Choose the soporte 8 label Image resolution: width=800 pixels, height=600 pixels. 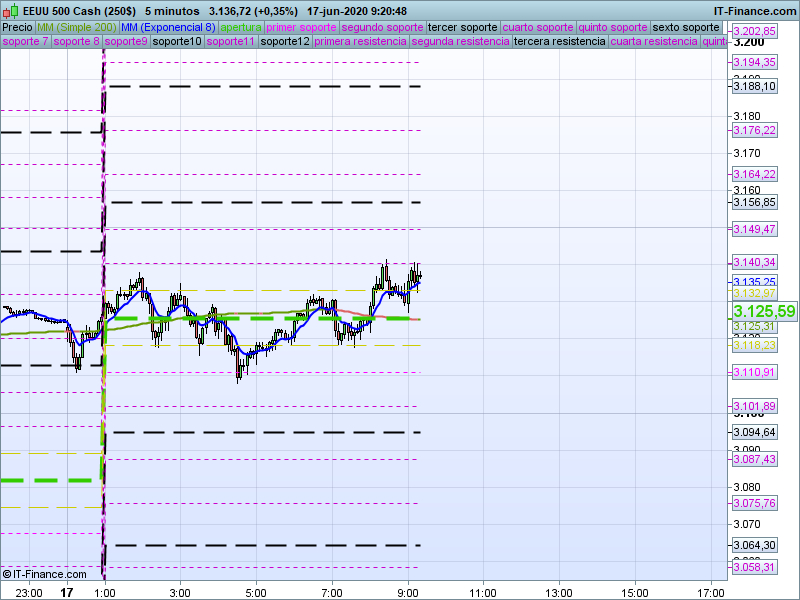(x=76, y=41)
